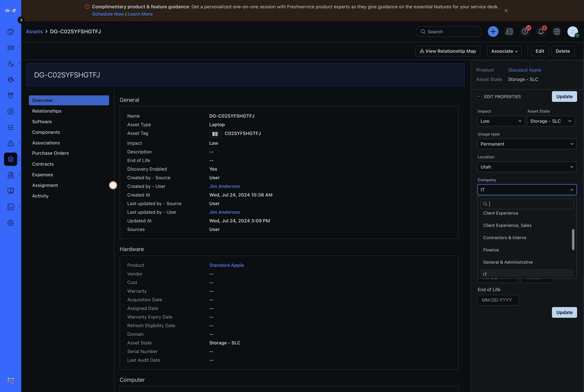The width and height of the screenshot is (584, 392).
Task: Close the Company dropdown showing IT
Action: pyautogui.click(x=527, y=190)
